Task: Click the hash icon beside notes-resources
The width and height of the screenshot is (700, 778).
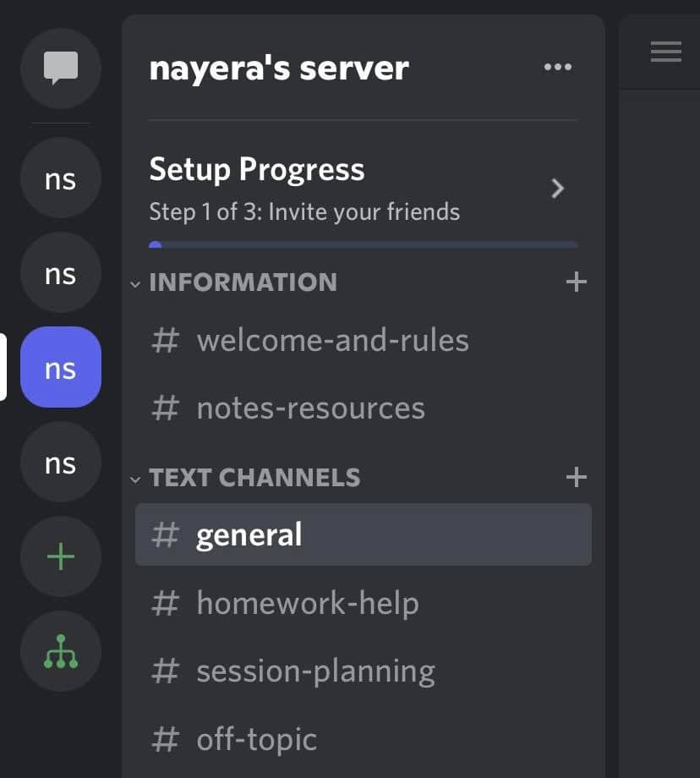Action: tap(165, 408)
